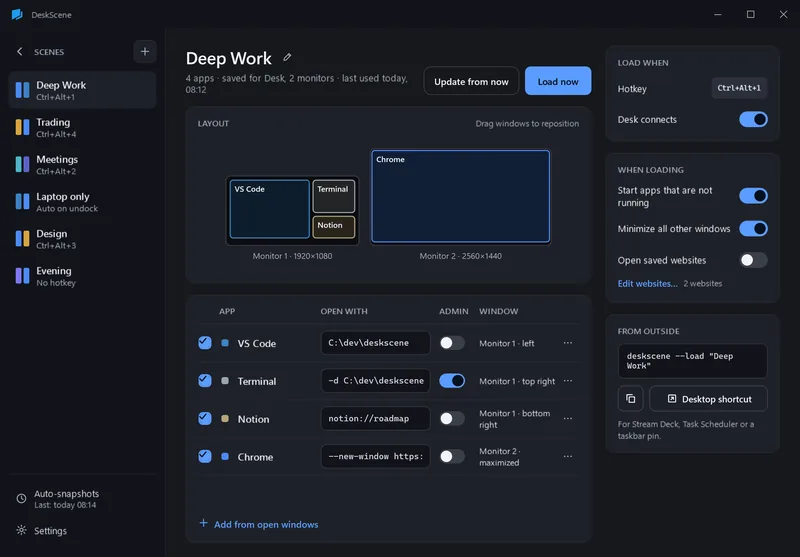This screenshot has height=557, width=800.
Task: Click the Terminal color dot
Action: point(225,381)
